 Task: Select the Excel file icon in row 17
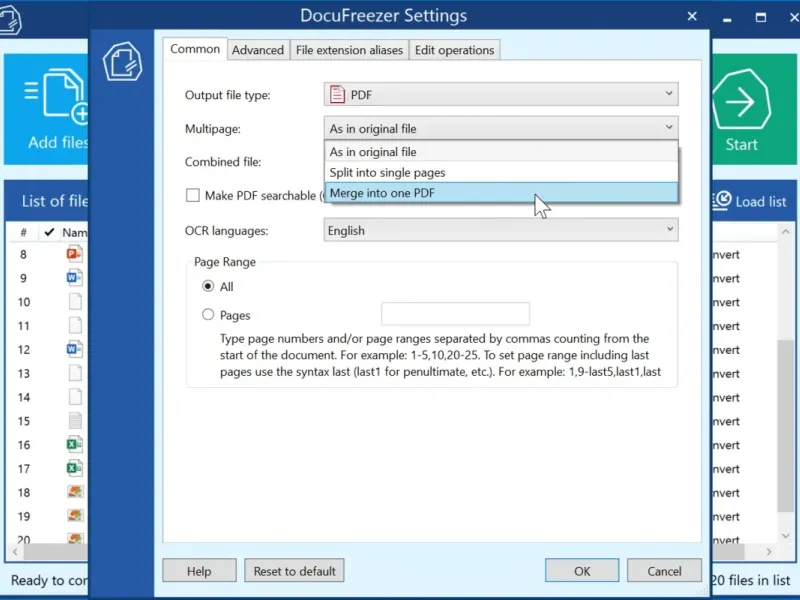74,468
